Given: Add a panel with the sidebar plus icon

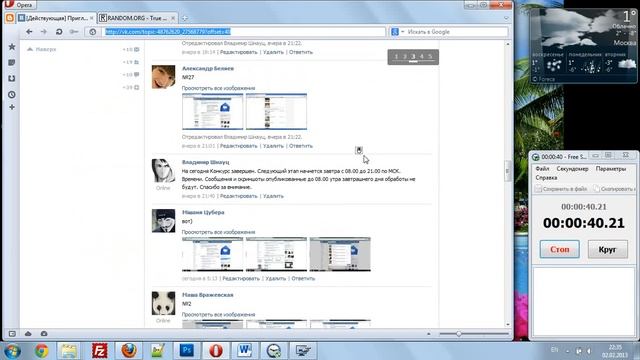Looking at the screenshot, I should click(12, 107).
